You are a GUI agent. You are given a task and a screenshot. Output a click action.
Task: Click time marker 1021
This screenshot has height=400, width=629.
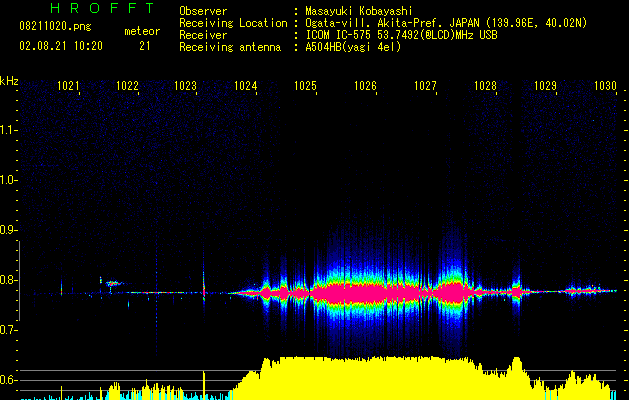(68, 86)
